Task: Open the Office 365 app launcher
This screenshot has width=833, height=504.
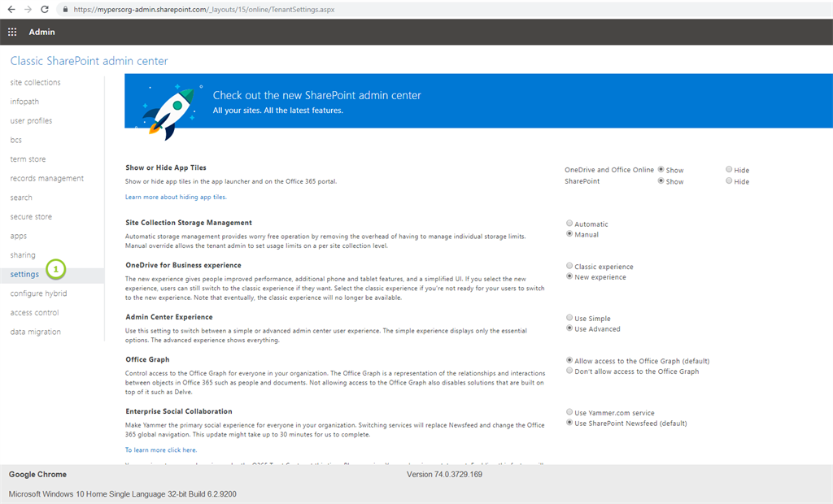Action: [12, 32]
